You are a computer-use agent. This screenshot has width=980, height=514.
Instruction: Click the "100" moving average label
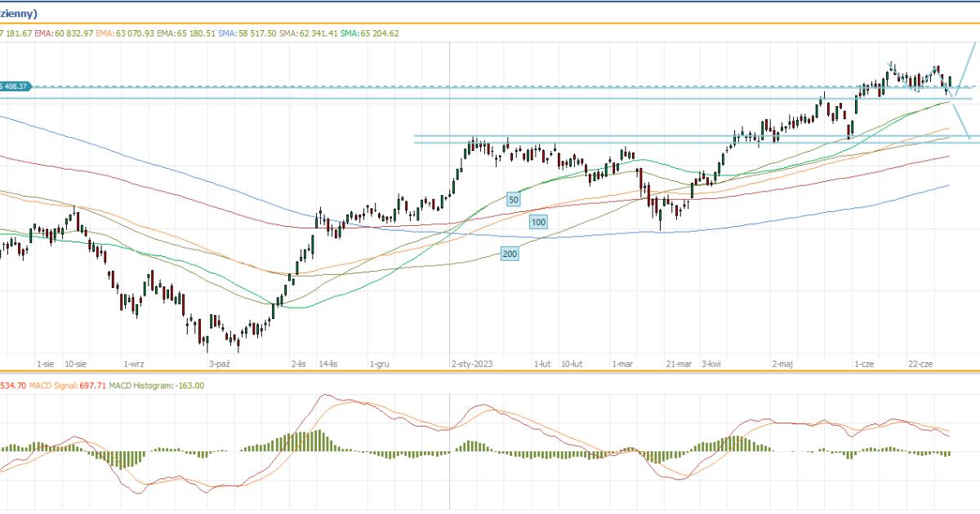pyautogui.click(x=538, y=222)
